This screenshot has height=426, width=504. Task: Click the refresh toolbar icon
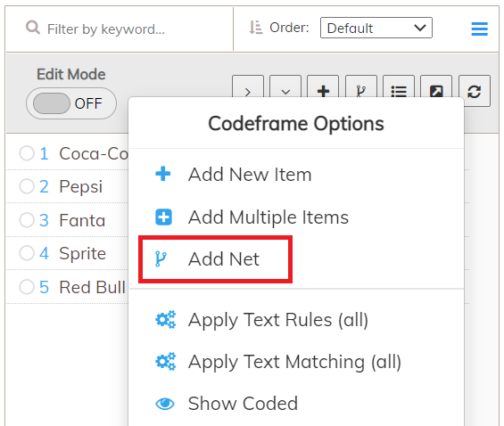[x=474, y=91]
